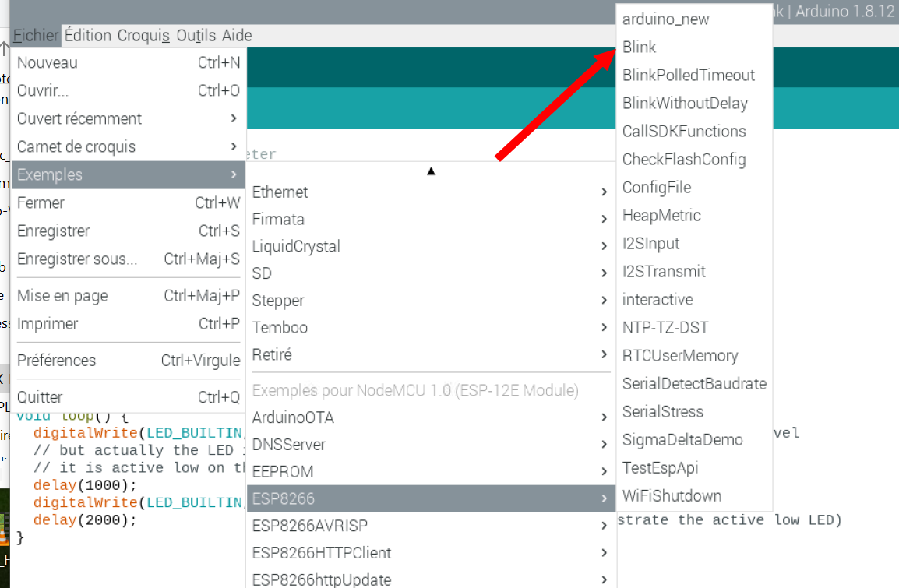Open the Édition menu
The image size is (899, 588).
pos(88,36)
